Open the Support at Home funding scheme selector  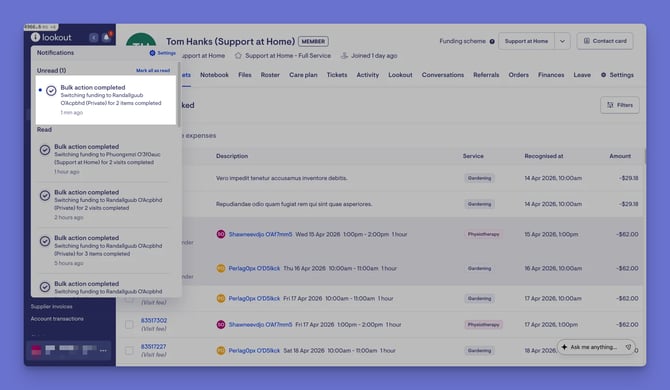click(526, 41)
